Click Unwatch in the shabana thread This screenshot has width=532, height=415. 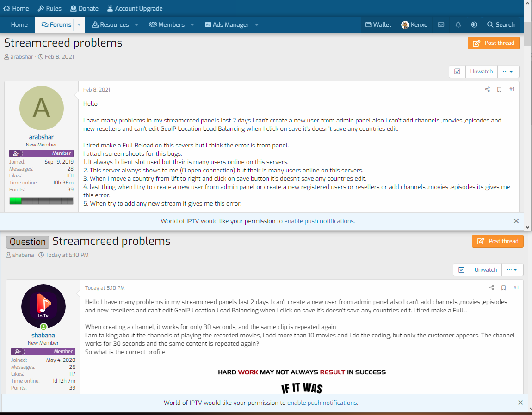pos(486,270)
